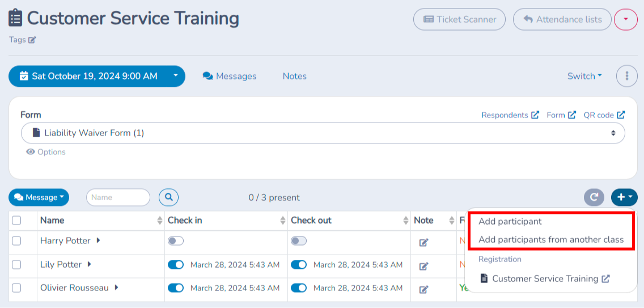The height and width of the screenshot is (308, 644).
Task: Click the Harry Potter name
Action: (x=65, y=241)
